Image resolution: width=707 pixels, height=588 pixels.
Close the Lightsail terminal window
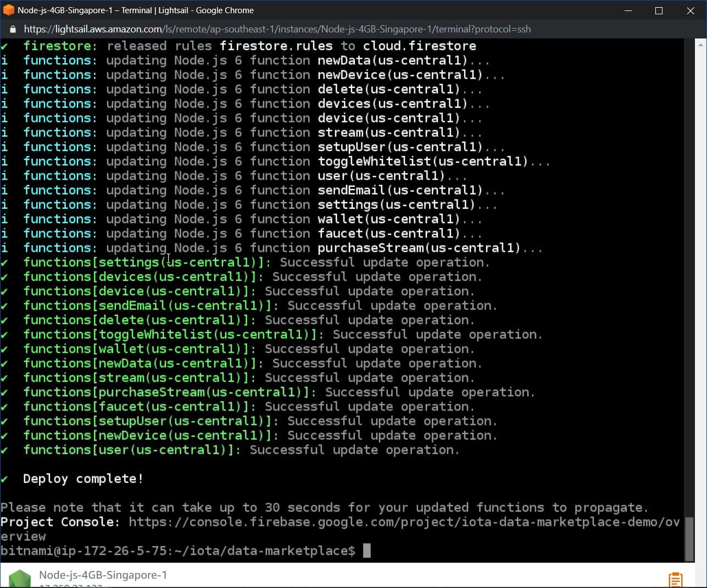(691, 10)
